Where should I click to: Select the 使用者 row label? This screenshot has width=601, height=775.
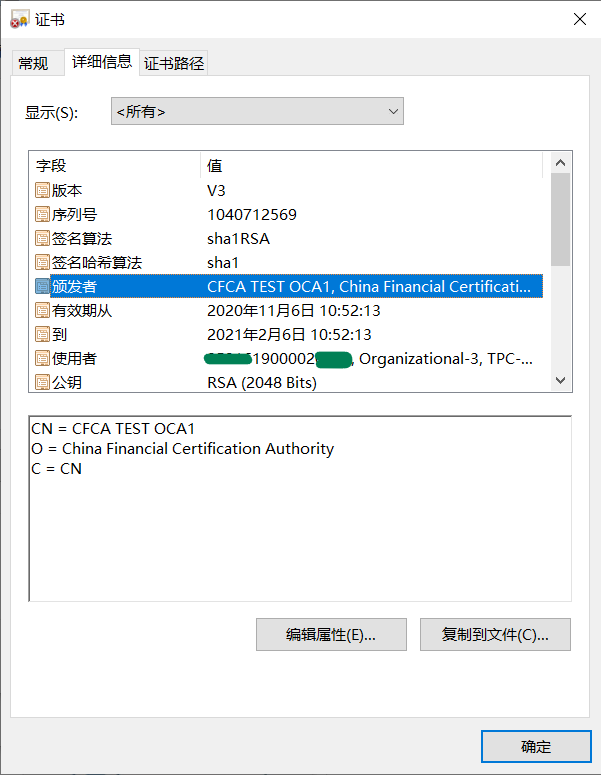[x=74, y=358]
